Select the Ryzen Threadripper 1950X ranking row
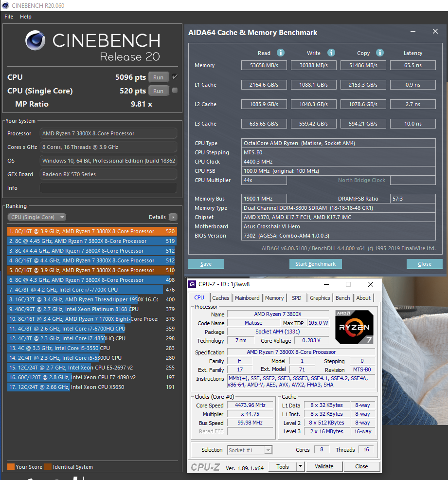The height and width of the screenshot is (480, 448). click(92, 299)
